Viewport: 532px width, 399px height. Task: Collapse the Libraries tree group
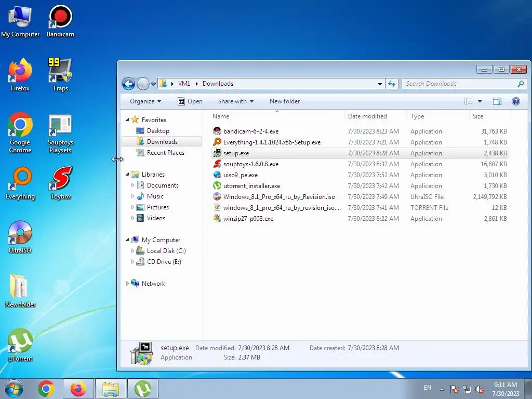(128, 175)
